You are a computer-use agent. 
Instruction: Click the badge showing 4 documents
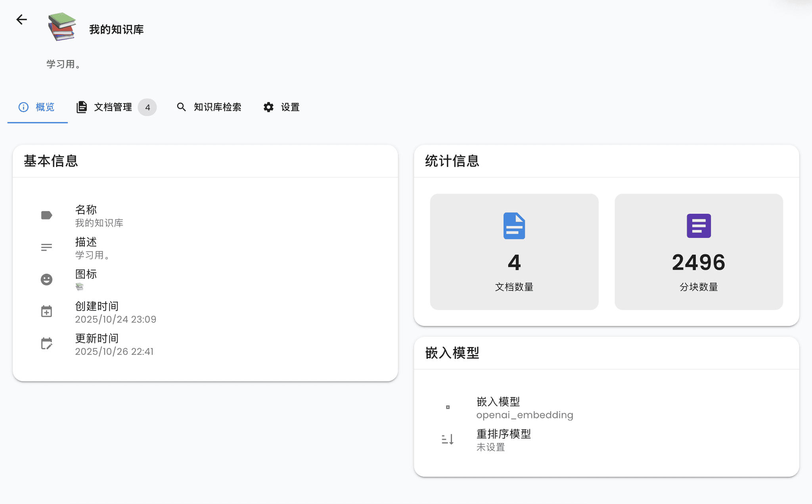click(x=147, y=107)
